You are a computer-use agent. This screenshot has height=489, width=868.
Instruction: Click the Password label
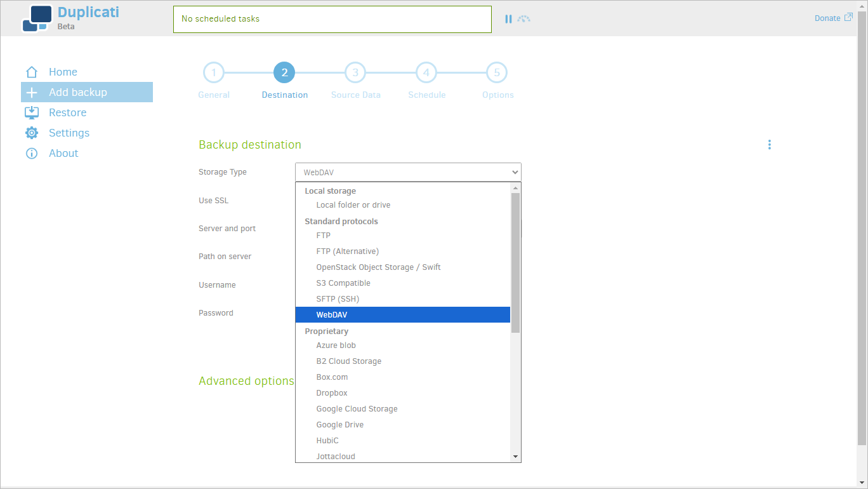click(216, 313)
